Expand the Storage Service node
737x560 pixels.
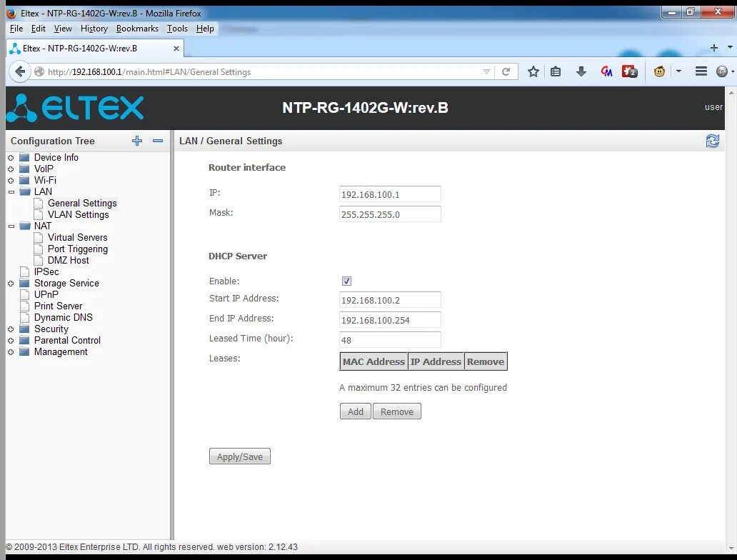(11, 284)
